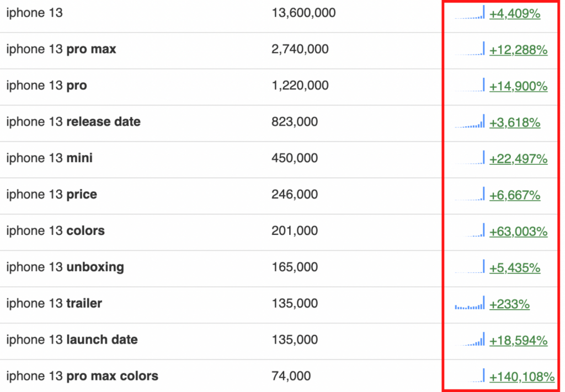Click the trend sparkline beside +12,288%
This screenshot has width=565, height=392.
click(x=470, y=49)
